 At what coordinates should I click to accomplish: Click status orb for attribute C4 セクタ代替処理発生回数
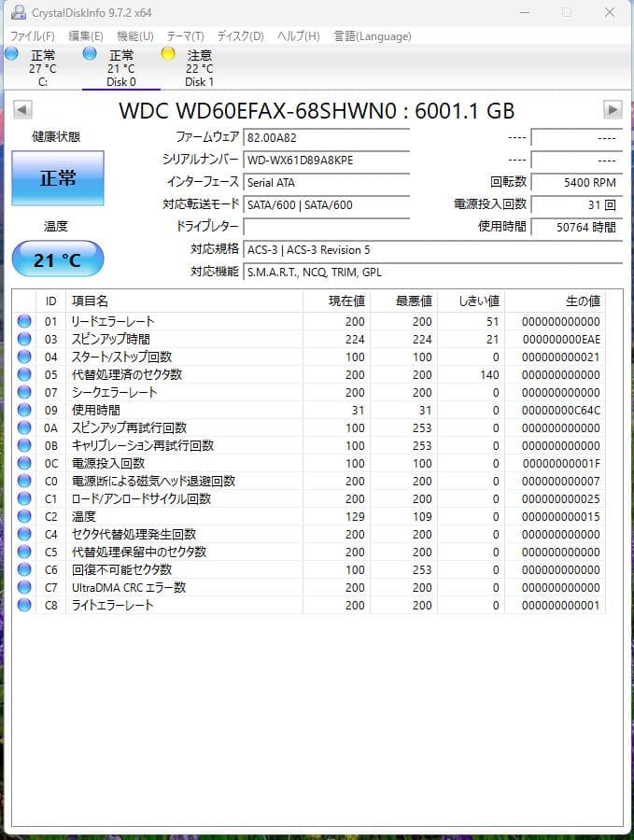[x=24, y=534]
